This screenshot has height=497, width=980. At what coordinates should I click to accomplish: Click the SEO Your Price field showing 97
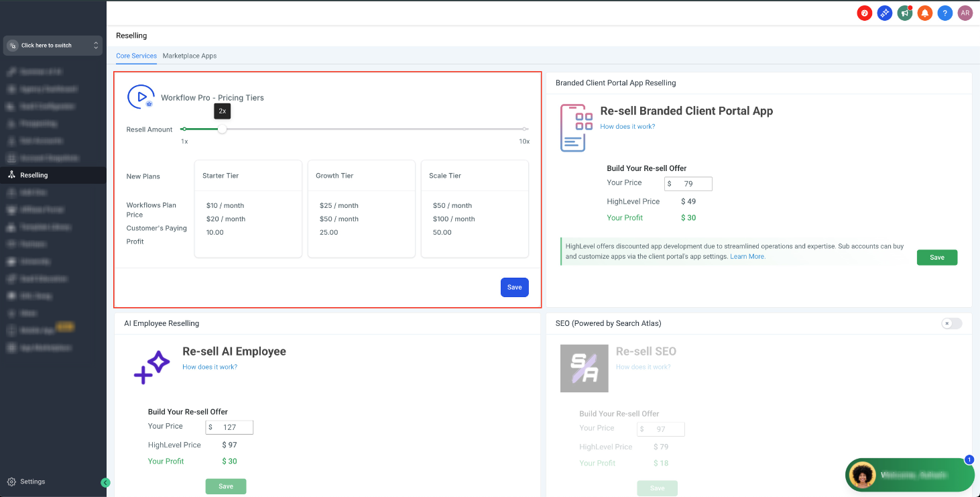661,429
